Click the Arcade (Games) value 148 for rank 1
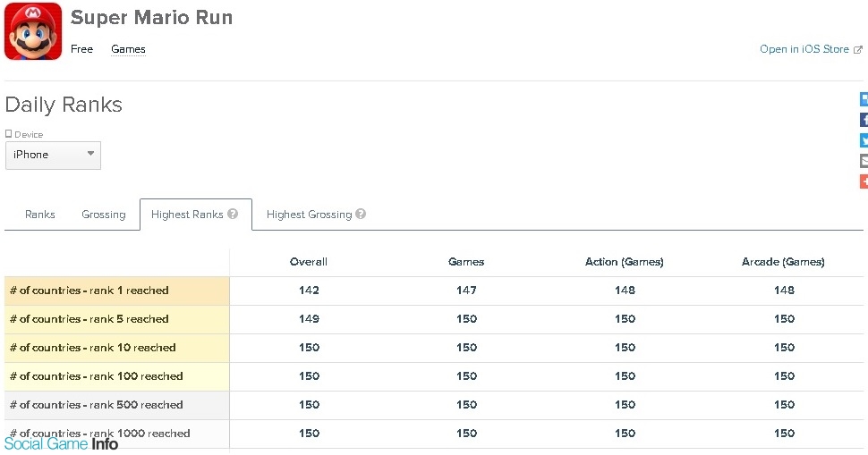Image resolution: width=868 pixels, height=455 pixels. point(784,291)
